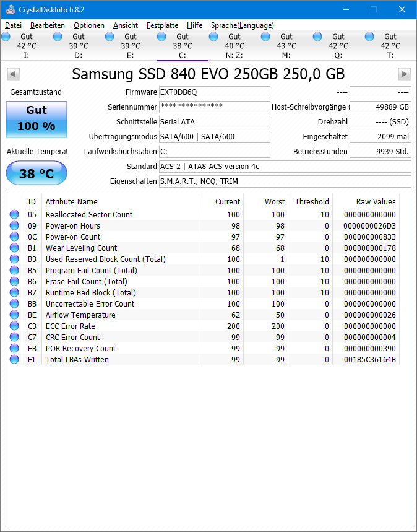
Task: Click the Worst column header
Action: pyautogui.click(x=266, y=201)
